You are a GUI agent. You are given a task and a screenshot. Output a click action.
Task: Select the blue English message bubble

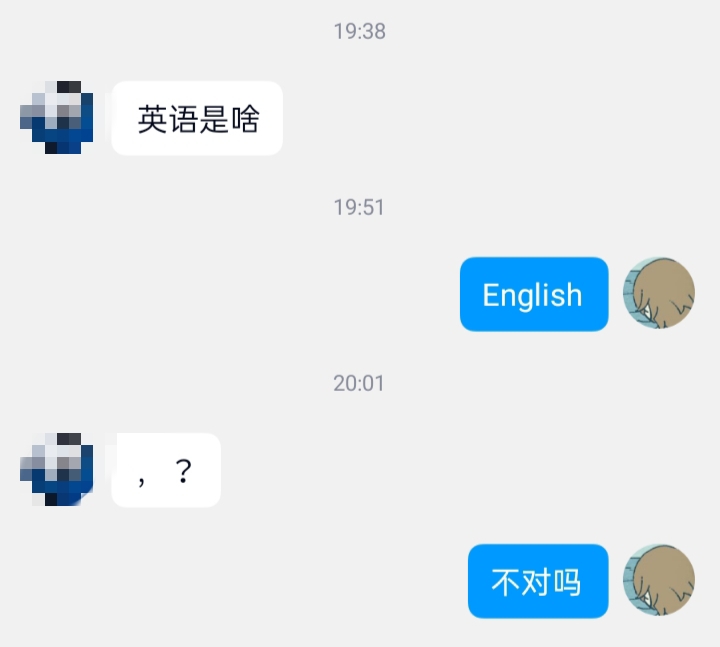[x=534, y=294]
